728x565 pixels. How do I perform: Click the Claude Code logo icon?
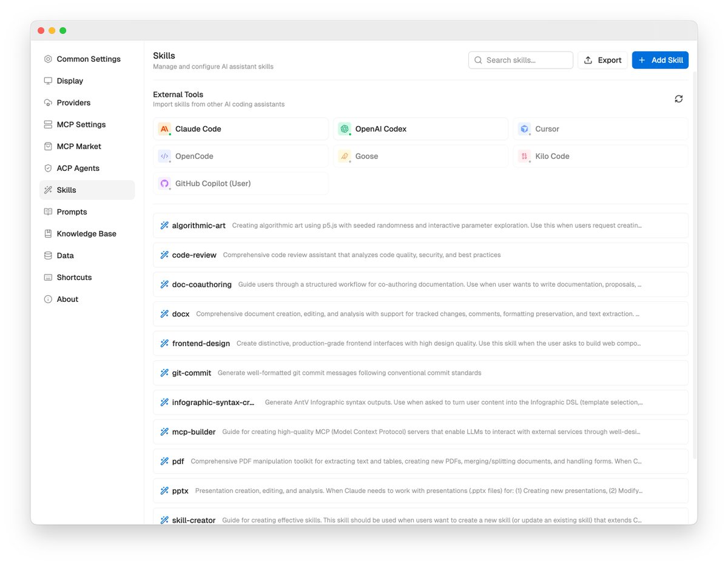pyautogui.click(x=164, y=129)
